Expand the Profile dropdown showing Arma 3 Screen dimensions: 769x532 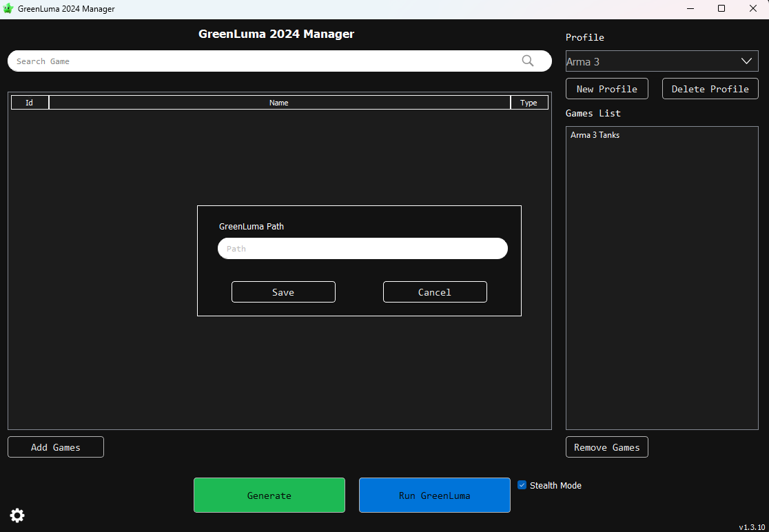coord(662,61)
